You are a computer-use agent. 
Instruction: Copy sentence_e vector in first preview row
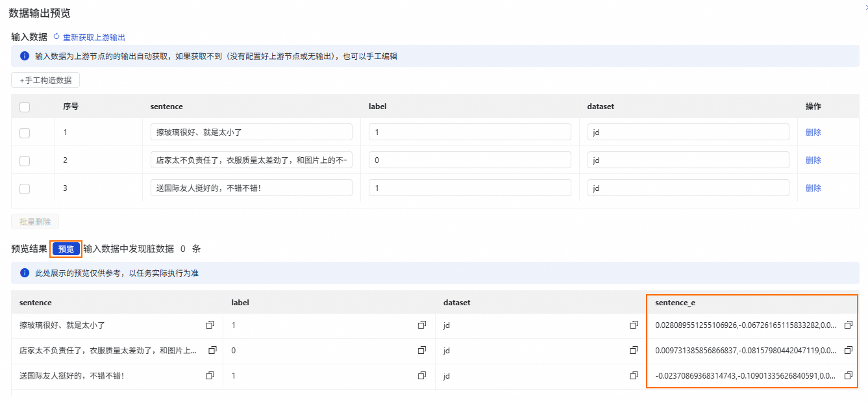pyautogui.click(x=848, y=325)
